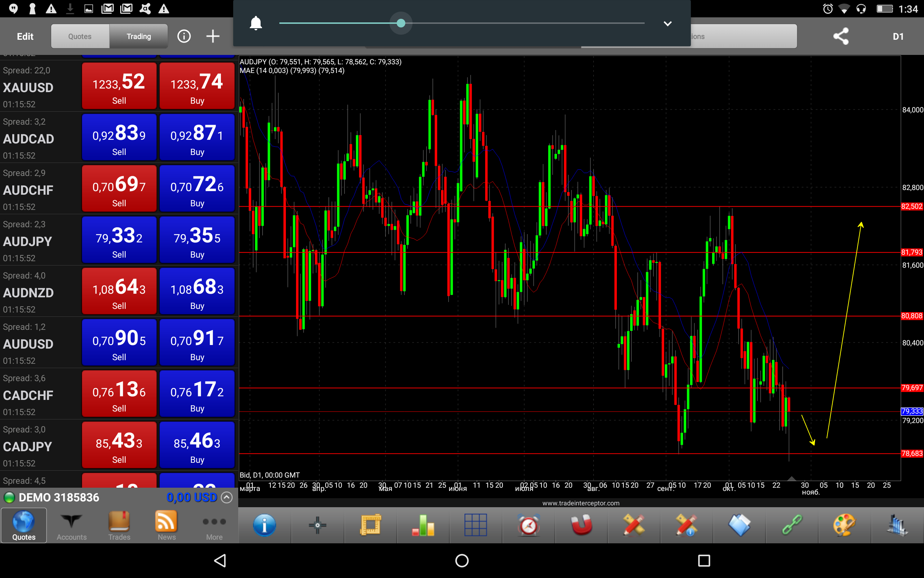Tap the notification bell icon

tap(256, 23)
